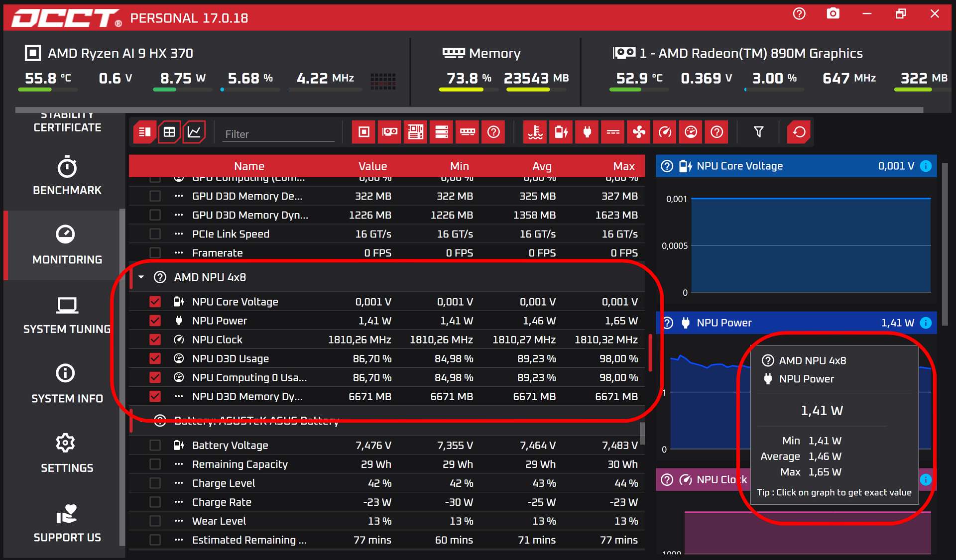Uncheck the NPU Core Voltage checkbox
The image size is (956, 560).
pyautogui.click(x=155, y=302)
